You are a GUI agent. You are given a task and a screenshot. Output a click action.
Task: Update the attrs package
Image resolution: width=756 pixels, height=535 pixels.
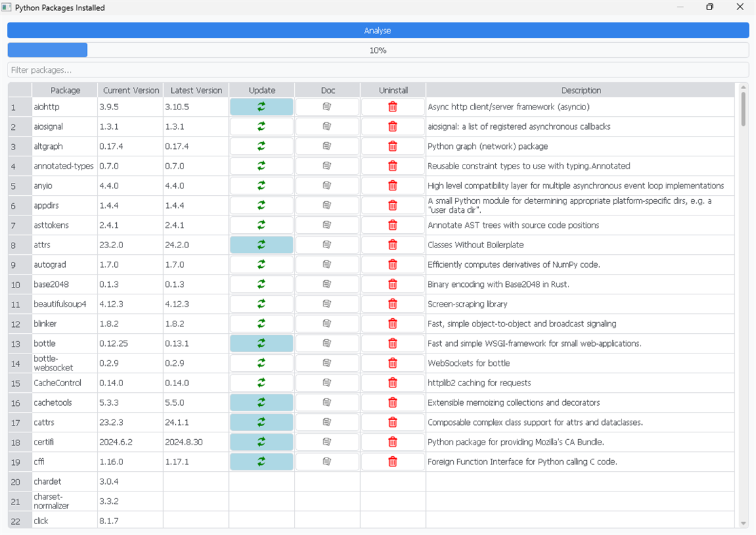click(x=262, y=245)
